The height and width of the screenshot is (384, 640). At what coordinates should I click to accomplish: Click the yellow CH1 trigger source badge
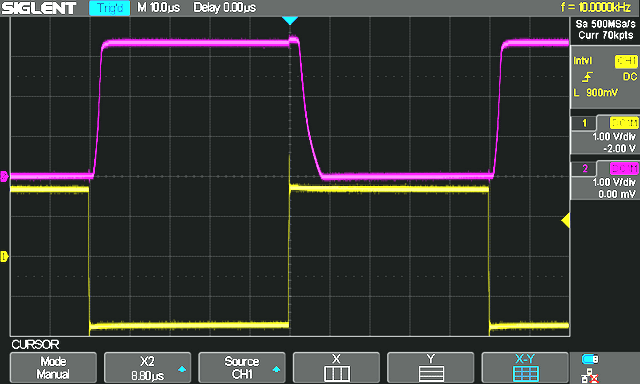point(626,61)
